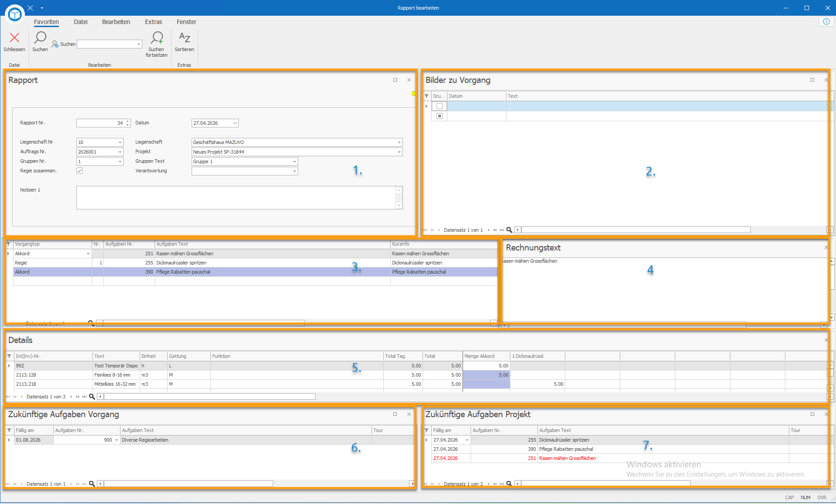Click the filter icon in Vorgangtyp grid
The image size is (836, 504).
(8, 244)
